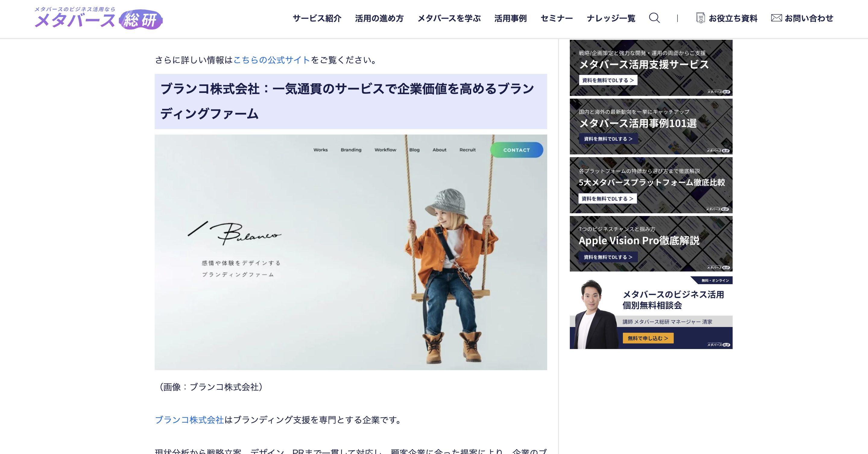Click DL button on 5大メタバースプラットフォーム banner
This screenshot has width=868, height=454.
point(607,198)
